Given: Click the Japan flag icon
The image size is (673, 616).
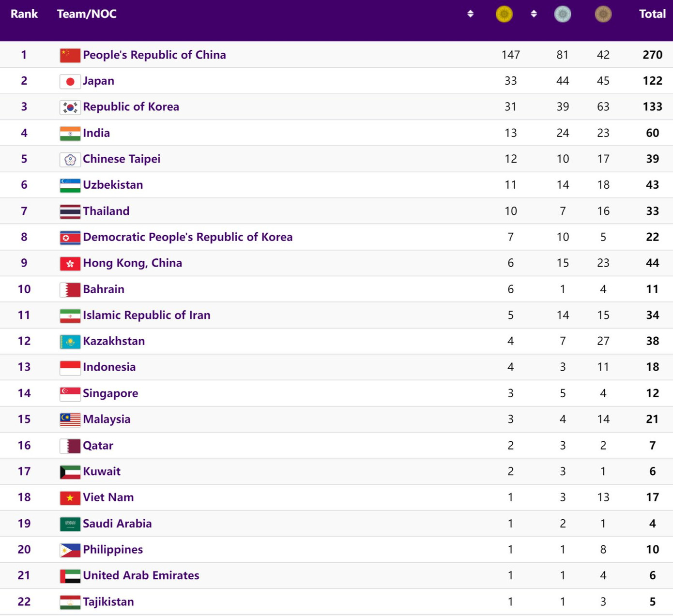Looking at the screenshot, I should coord(70,81).
